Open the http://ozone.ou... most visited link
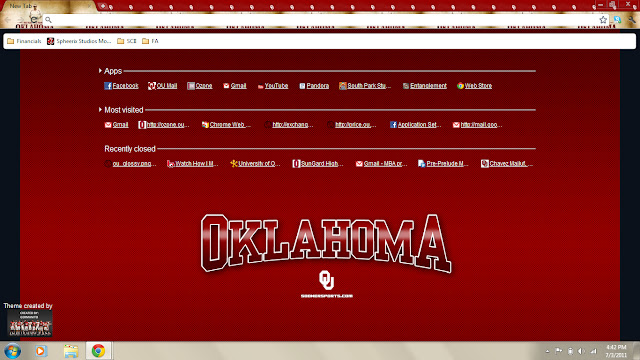The image size is (640, 360). click(164, 124)
